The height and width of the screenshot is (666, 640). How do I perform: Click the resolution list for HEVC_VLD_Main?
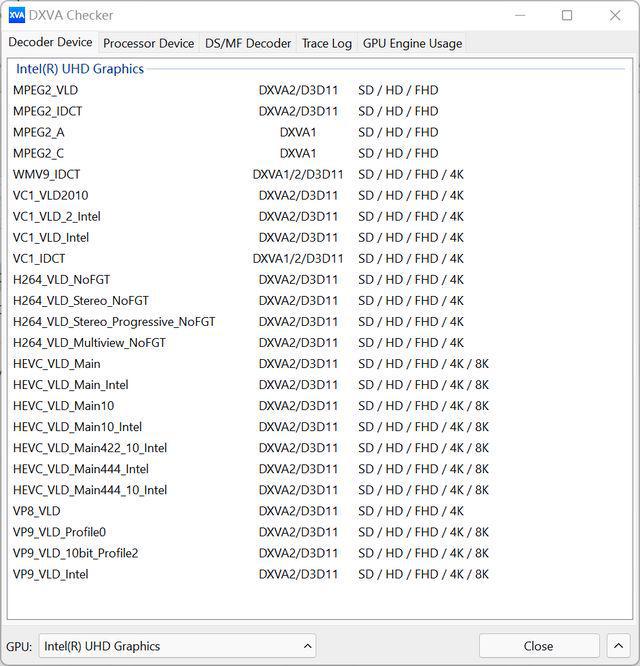point(423,364)
